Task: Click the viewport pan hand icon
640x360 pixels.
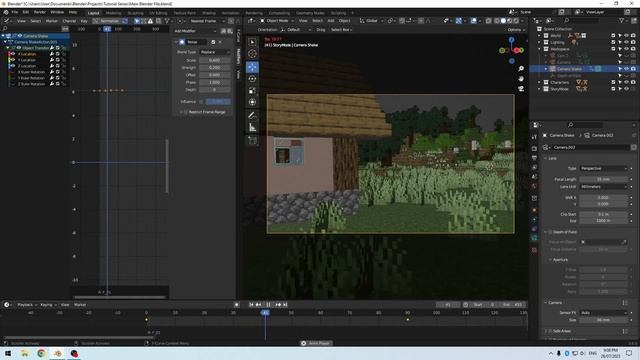Action: point(521,78)
